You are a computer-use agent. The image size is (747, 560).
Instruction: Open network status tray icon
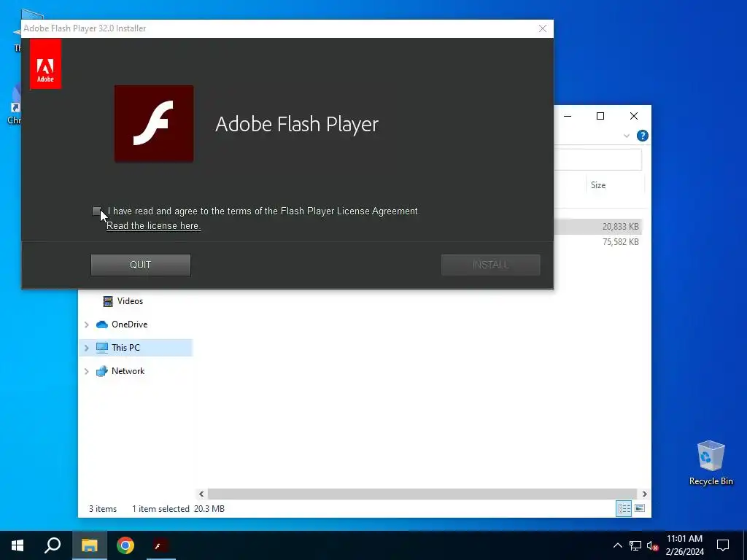pos(635,545)
